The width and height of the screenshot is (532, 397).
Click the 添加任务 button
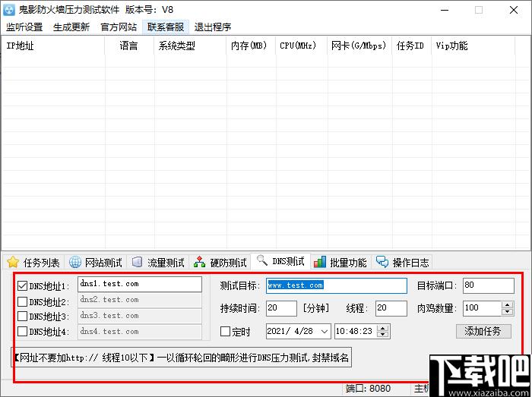tap(483, 331)
